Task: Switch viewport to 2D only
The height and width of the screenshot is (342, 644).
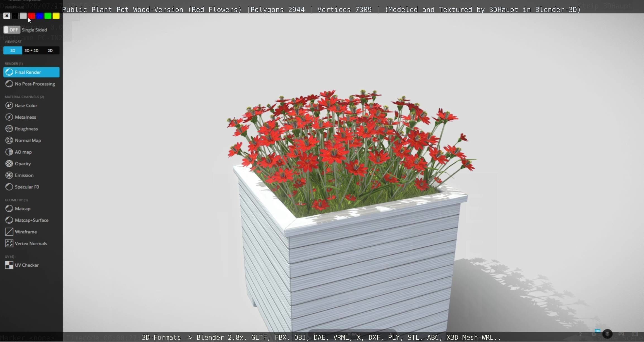Action: [x=50, y=51]
